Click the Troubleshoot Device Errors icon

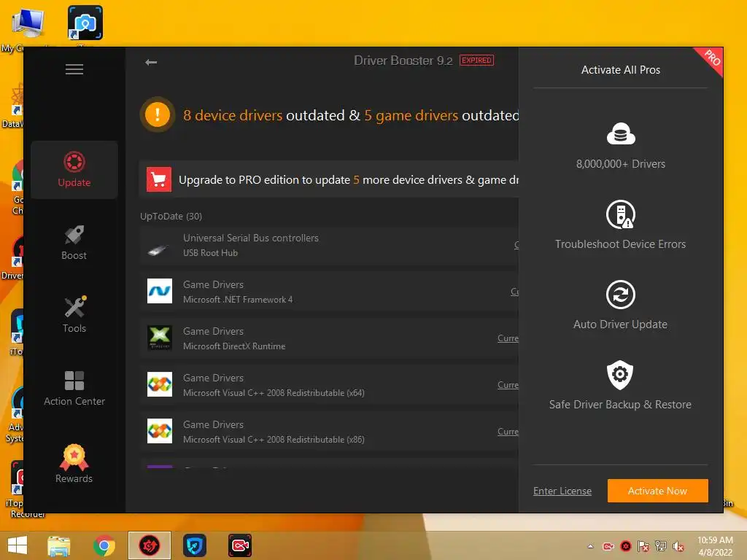[x=620, y=214]
